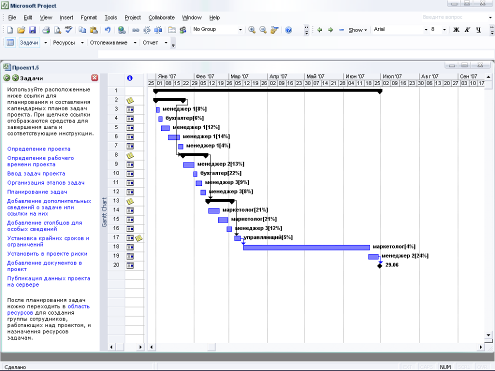Assign resources to the task
This screenshot has width=495, height=371.
(x=183, y=30)
